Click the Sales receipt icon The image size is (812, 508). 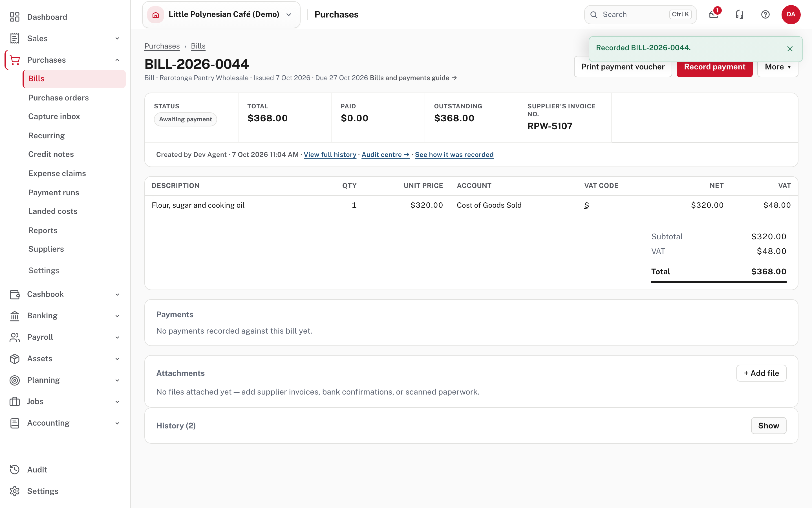pos(14,38)
